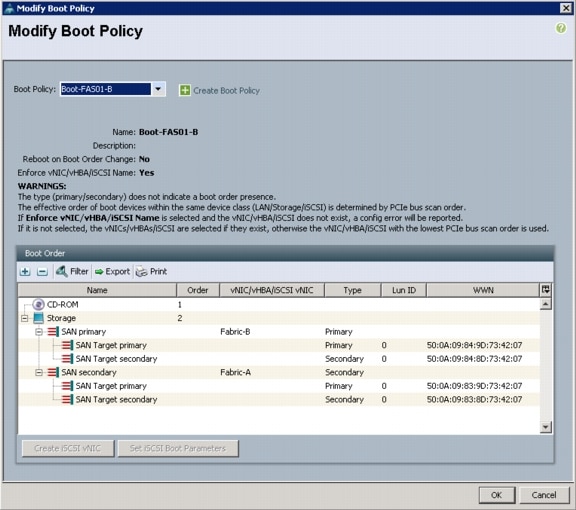Screen dimensions: 576x510
Task: Click the green plus Create Boot Policy icon
Action: coord(185,90)
